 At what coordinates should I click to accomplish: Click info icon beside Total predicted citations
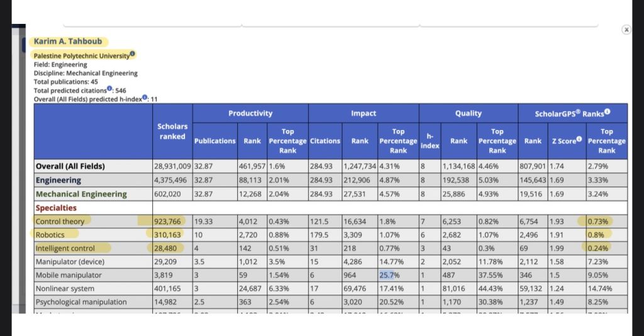109,88
